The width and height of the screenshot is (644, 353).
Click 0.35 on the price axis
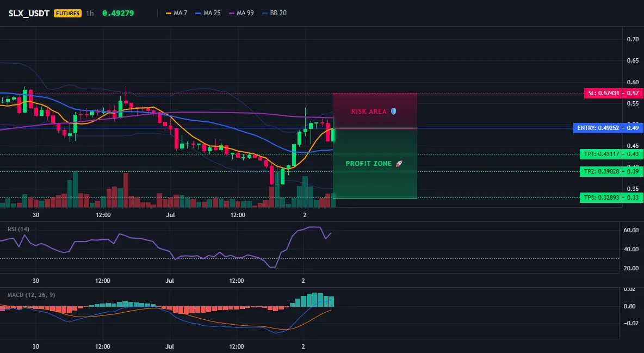click(633, 189)
